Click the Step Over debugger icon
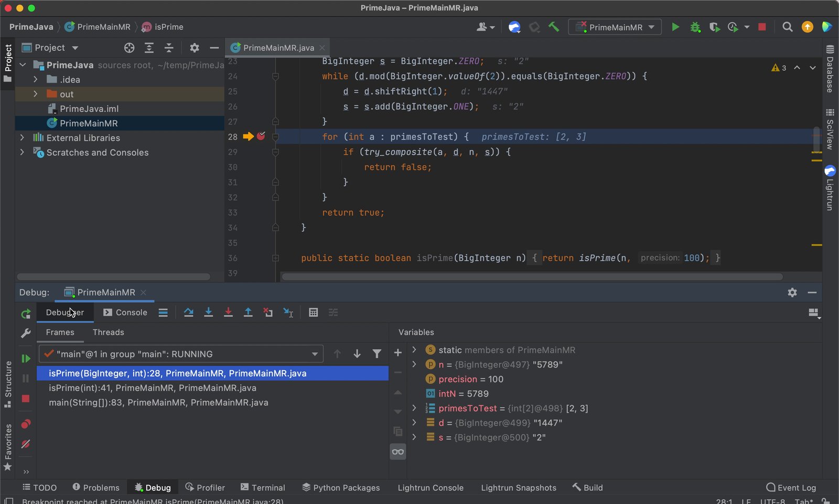The width and height of the screenshot is (839, 504). [x=189, y=313]
